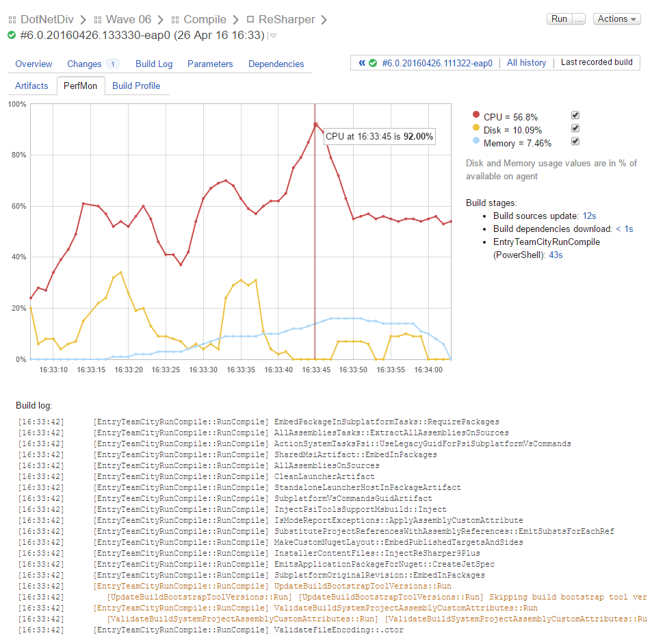The width and height of the screenshot is (652, 644).
Task: Open the Build Profile tab
Action: (x=136, y=86)
